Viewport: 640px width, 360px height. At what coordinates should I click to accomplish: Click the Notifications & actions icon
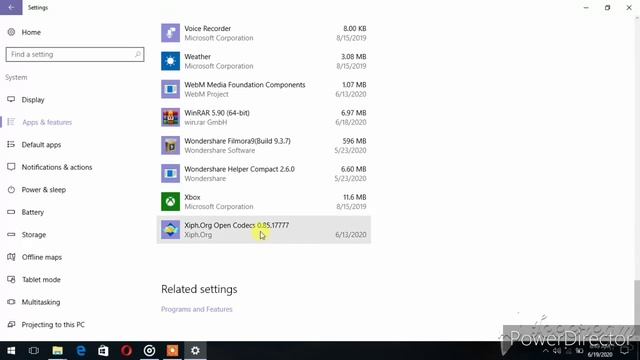point(11,167)
